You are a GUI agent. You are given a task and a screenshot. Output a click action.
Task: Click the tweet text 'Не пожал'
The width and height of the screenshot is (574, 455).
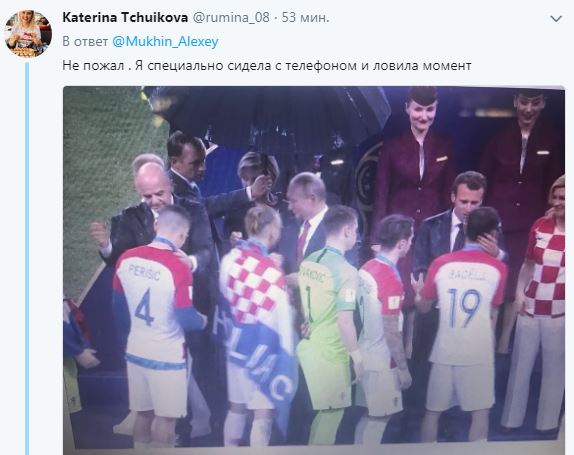click(93, 66)
